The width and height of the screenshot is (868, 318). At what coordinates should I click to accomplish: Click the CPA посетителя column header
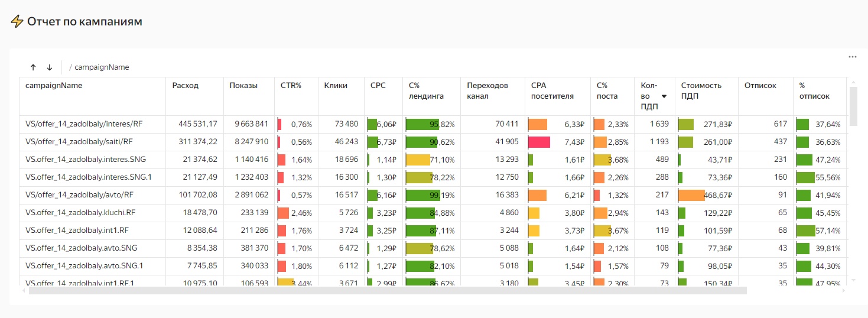coord(558,96)
